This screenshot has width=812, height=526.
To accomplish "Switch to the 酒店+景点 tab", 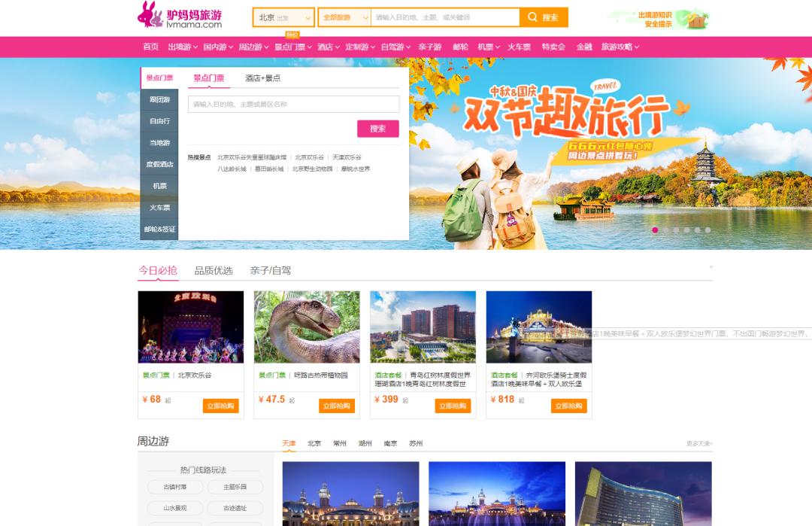I will click(x=262, y=78).
